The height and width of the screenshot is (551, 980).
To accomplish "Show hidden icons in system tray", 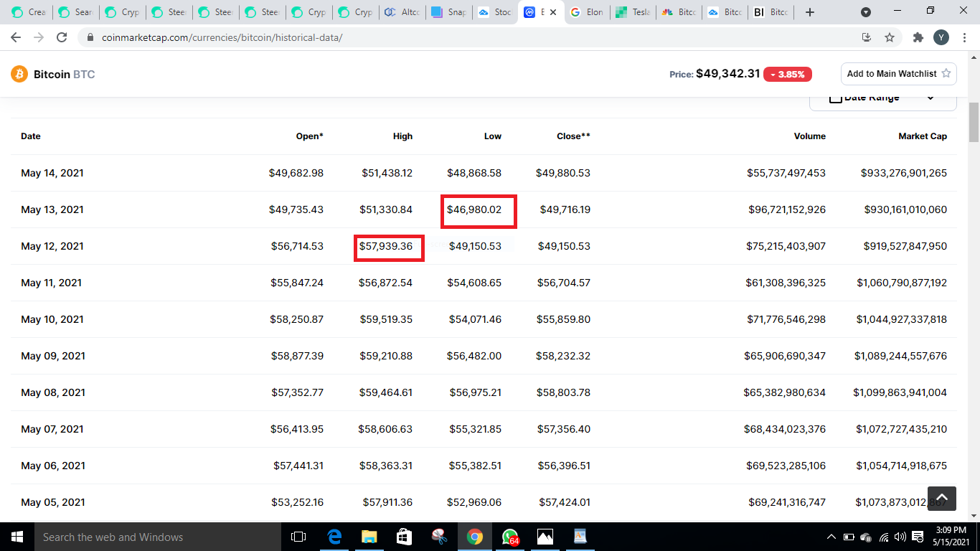I will click(831, 537).
